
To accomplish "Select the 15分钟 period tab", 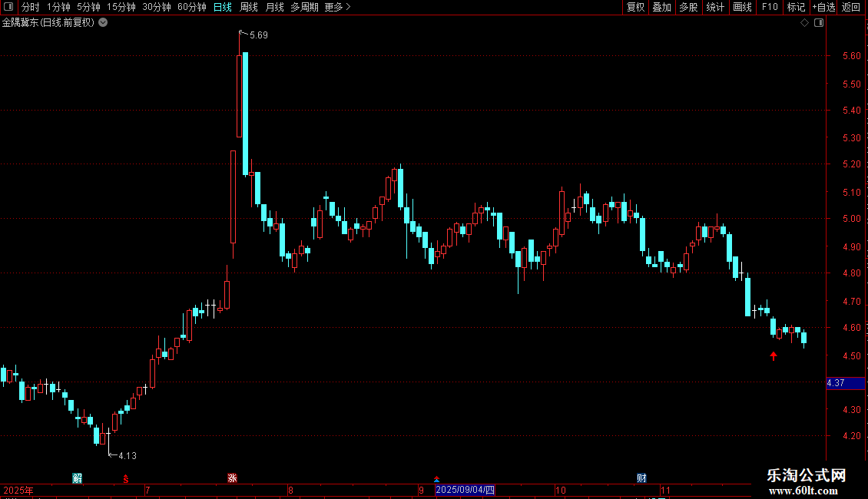I will (x=121, y=7).
